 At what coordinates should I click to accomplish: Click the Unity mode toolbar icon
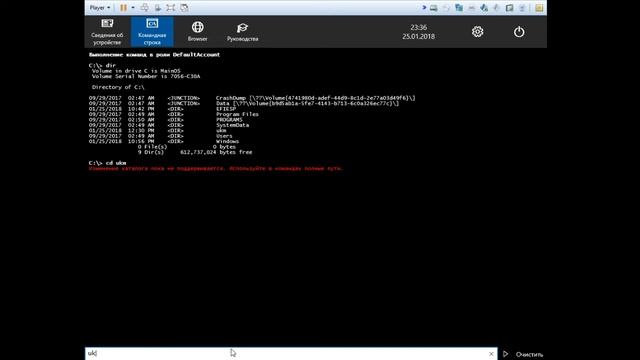(x=184, y=8)
